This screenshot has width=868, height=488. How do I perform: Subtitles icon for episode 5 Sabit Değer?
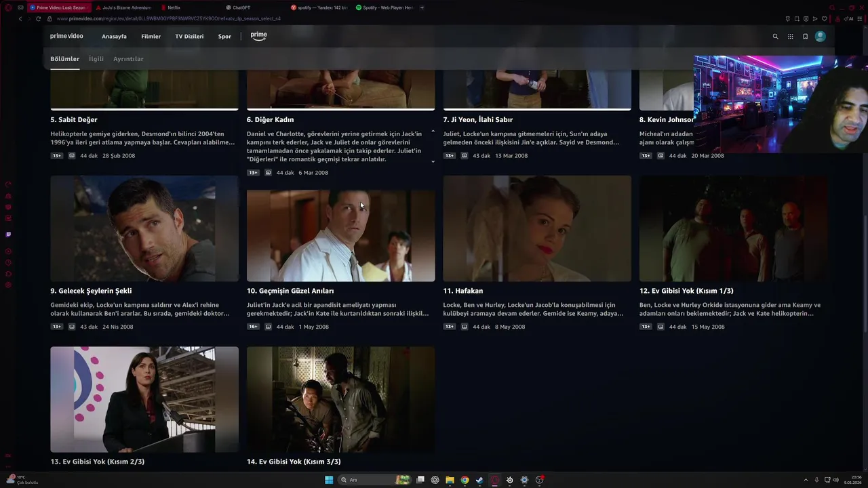click(x=72, y=156)
